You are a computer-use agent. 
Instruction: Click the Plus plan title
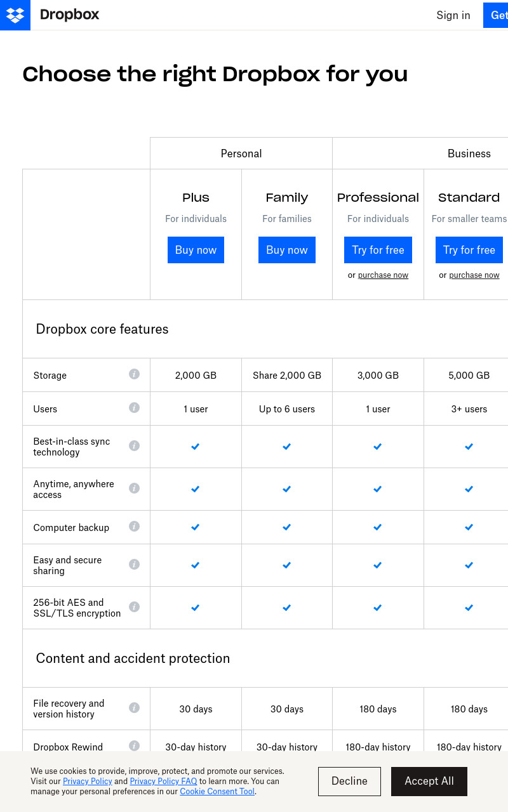tap(196, 197)
